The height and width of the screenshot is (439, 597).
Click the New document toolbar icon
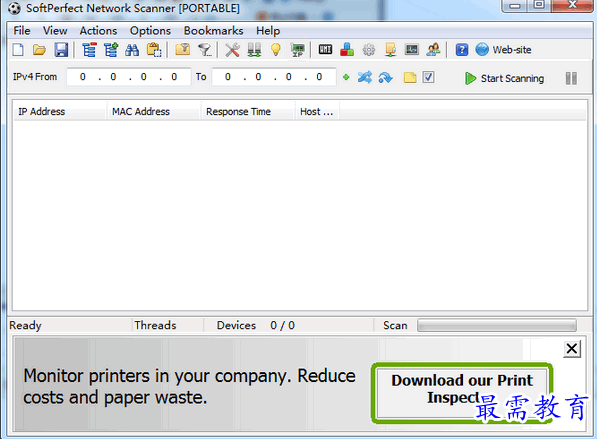[18, 50]
